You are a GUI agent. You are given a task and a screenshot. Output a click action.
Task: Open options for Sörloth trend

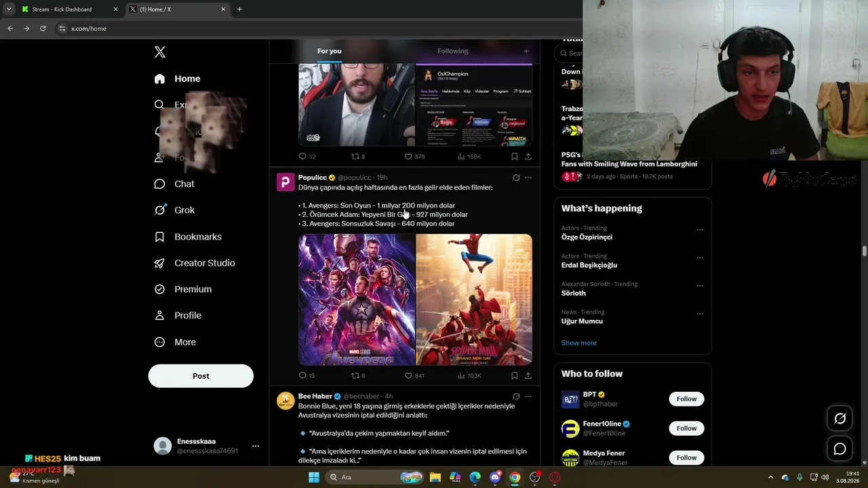pos(700,285)
